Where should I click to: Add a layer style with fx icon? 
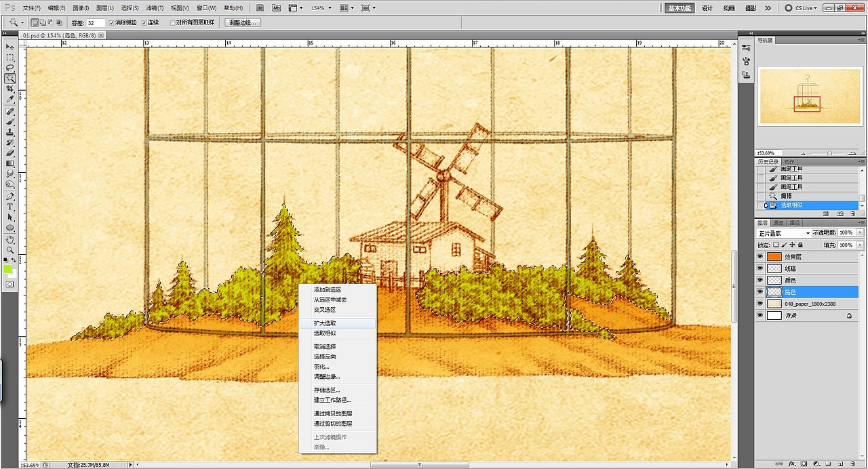791,464
